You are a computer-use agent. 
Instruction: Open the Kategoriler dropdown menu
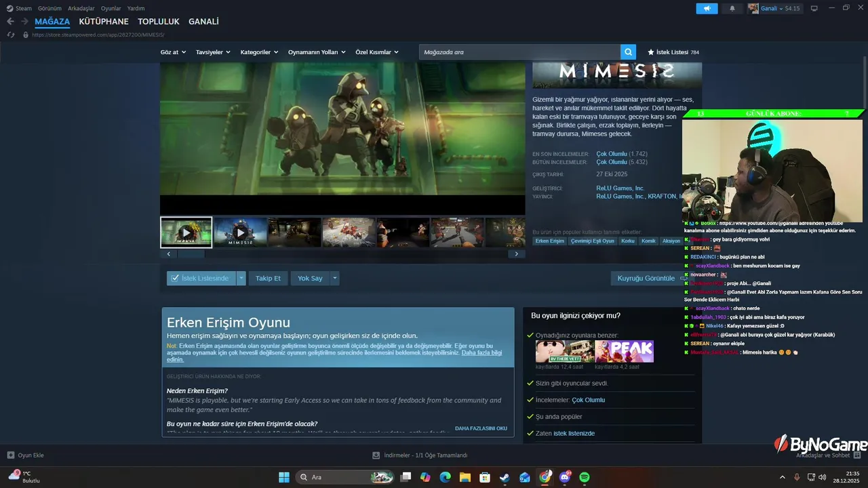tap(259, 52)
